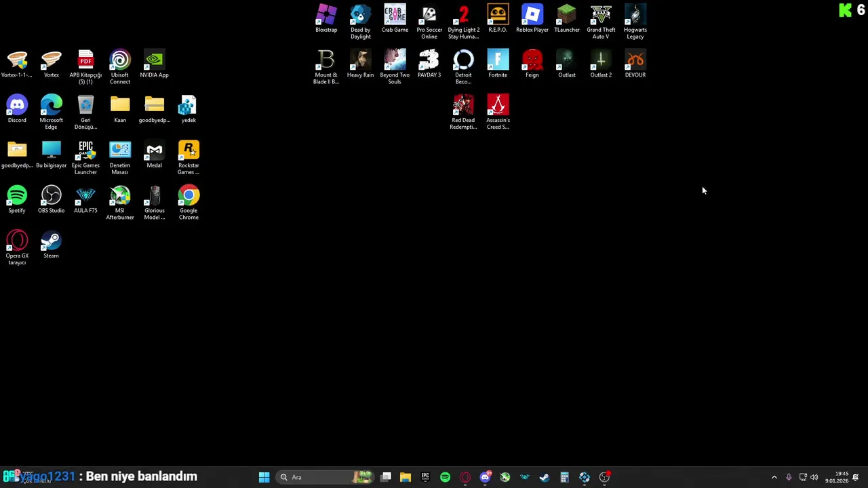Select AULA F75 desktop shortcut
868x488 pixels.
point(85,199)
